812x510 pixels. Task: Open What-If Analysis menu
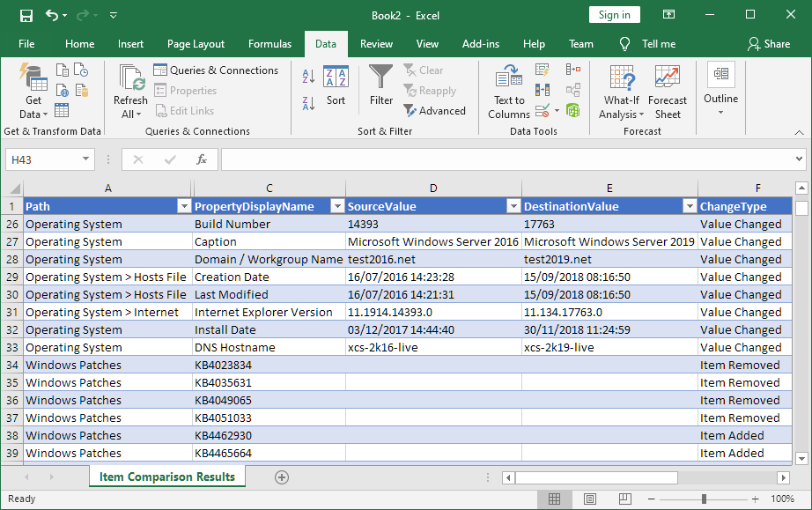tap(622, 91)
